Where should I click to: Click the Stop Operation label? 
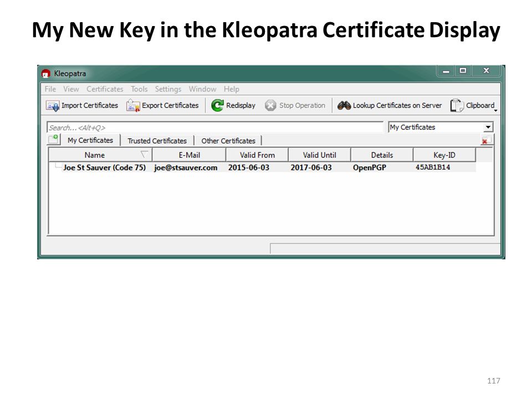click(303, 105)
